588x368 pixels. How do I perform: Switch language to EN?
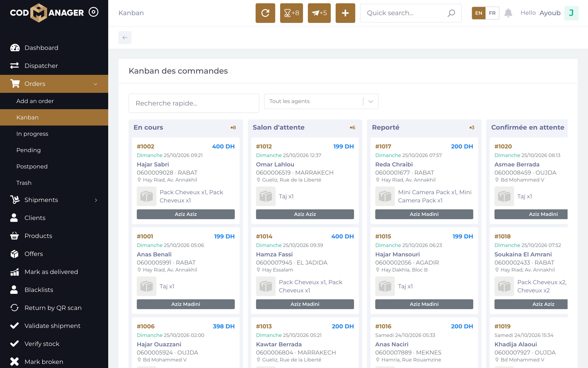[x=478, y=13]
